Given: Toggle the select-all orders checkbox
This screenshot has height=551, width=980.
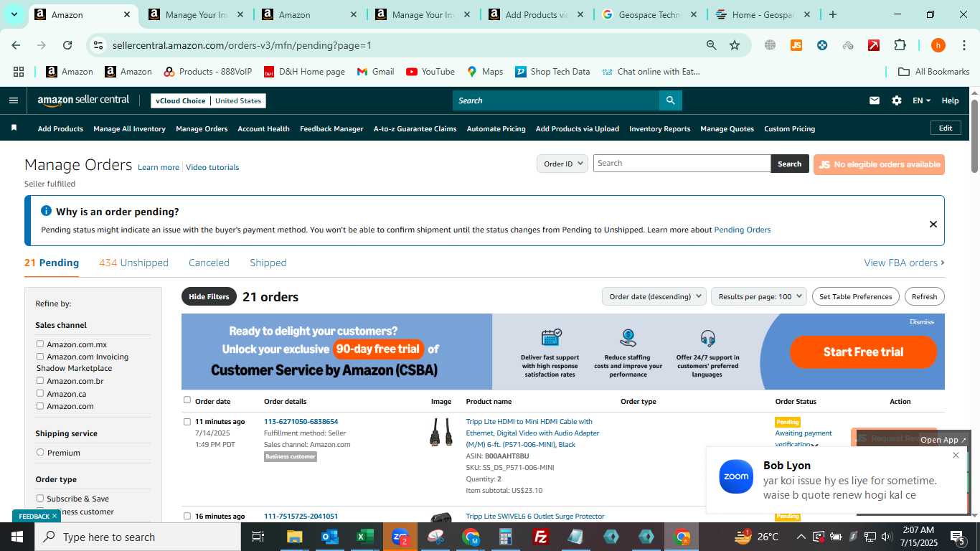Looking at the screenshot, I should [187, 400].
